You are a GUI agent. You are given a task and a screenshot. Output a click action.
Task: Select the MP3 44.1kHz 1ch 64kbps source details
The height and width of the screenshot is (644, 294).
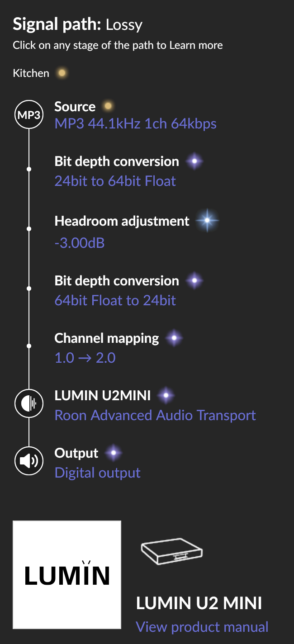136,124
